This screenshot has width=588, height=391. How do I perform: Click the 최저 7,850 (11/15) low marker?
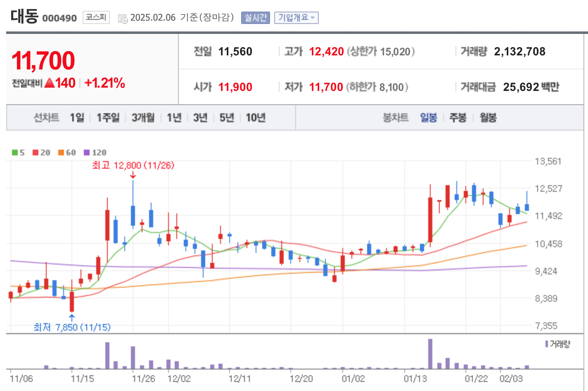(x=72, y=327)
